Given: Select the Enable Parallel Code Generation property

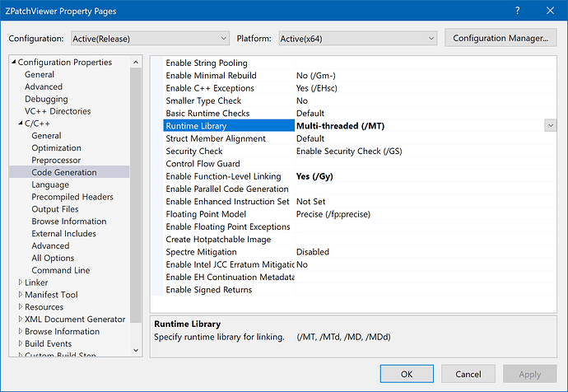Looking at the screenshot, I should click(x=227, y=189).
